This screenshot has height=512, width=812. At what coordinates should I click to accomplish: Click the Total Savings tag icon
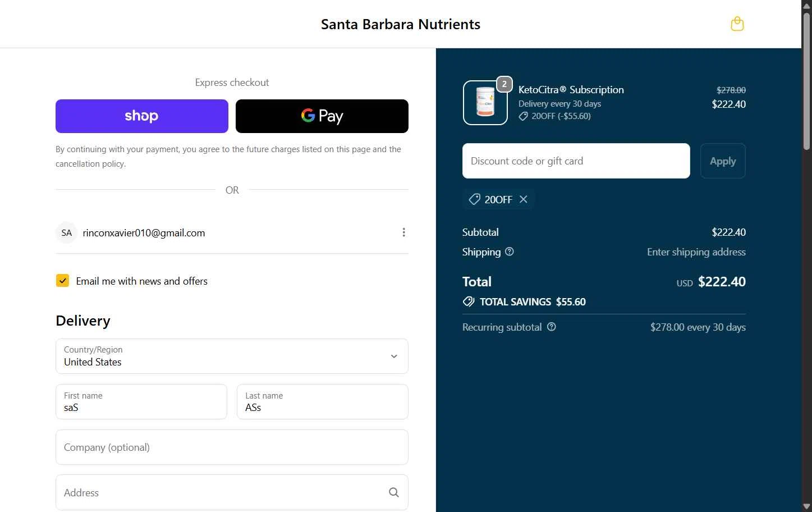point(469,302)
